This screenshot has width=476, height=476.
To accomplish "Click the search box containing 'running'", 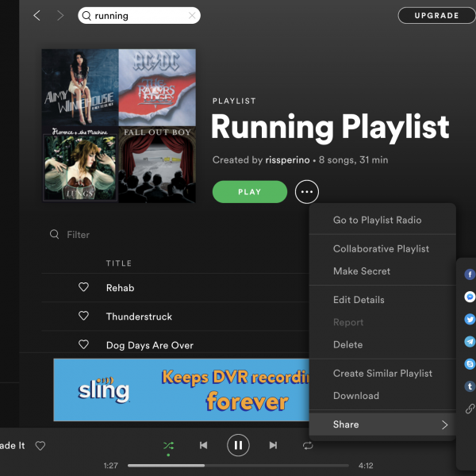I will pyautogui.click(x=139, y=16).
